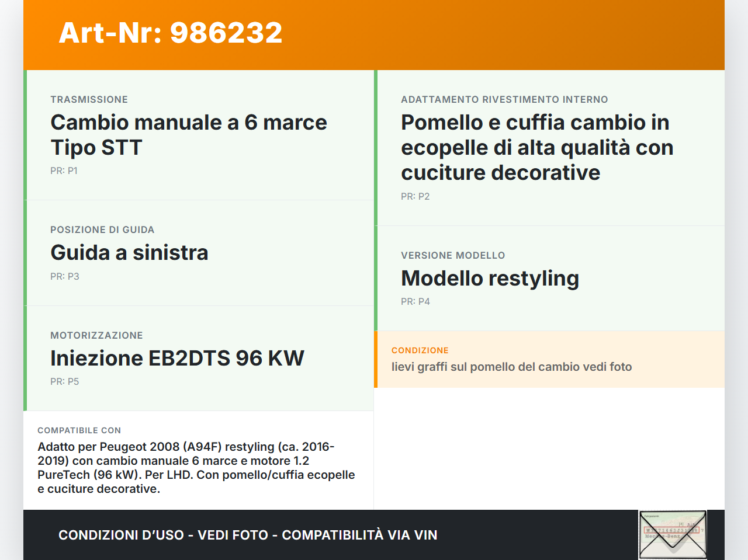Screen dimensions: 748x560
Task: Open the TRASMISSIONE card
Action: (x=89, y=99)
